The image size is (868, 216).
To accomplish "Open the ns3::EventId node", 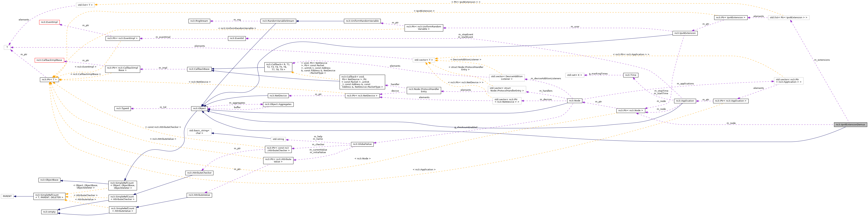I will 237,38.
